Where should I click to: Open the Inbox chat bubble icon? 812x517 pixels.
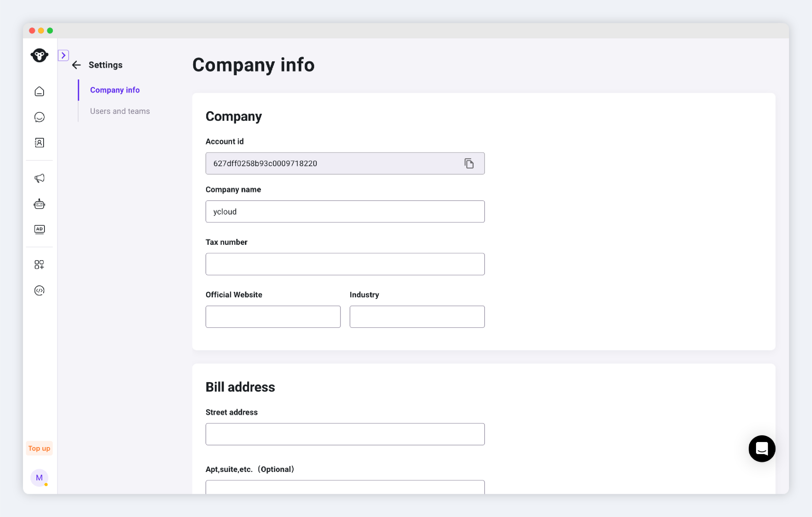[x=39, y=117]
